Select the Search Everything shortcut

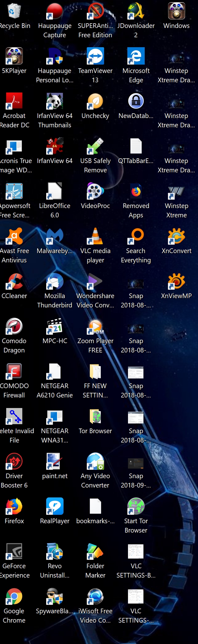click(x=136, y=237)
